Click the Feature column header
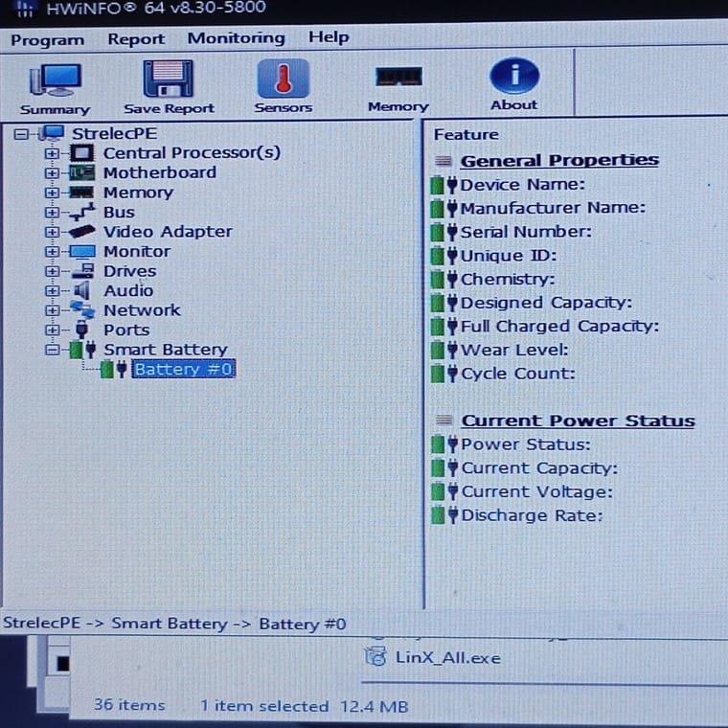Screen dimensions: 728x728 point(466,135)
